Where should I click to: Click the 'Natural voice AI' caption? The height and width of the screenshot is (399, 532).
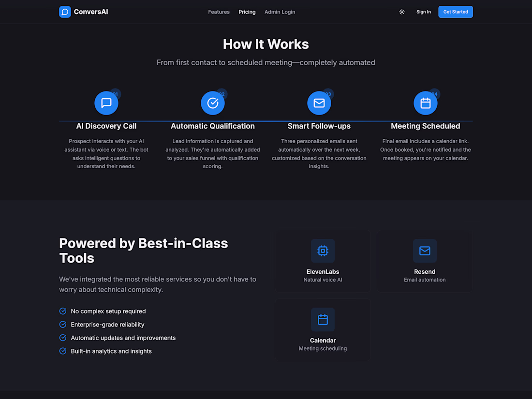tap(323, 280)
